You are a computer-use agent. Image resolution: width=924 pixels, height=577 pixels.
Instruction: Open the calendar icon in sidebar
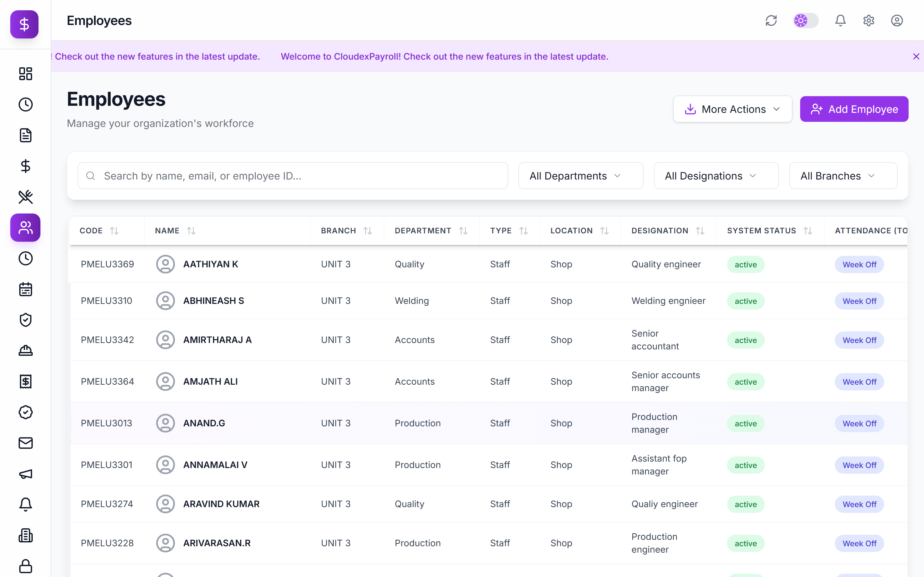(25, 289)
